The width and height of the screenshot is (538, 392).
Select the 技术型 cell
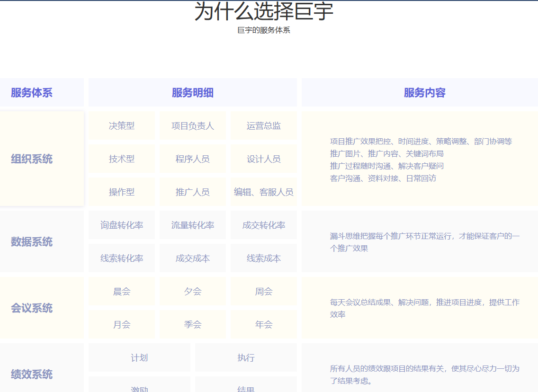[x=122, y=159]
